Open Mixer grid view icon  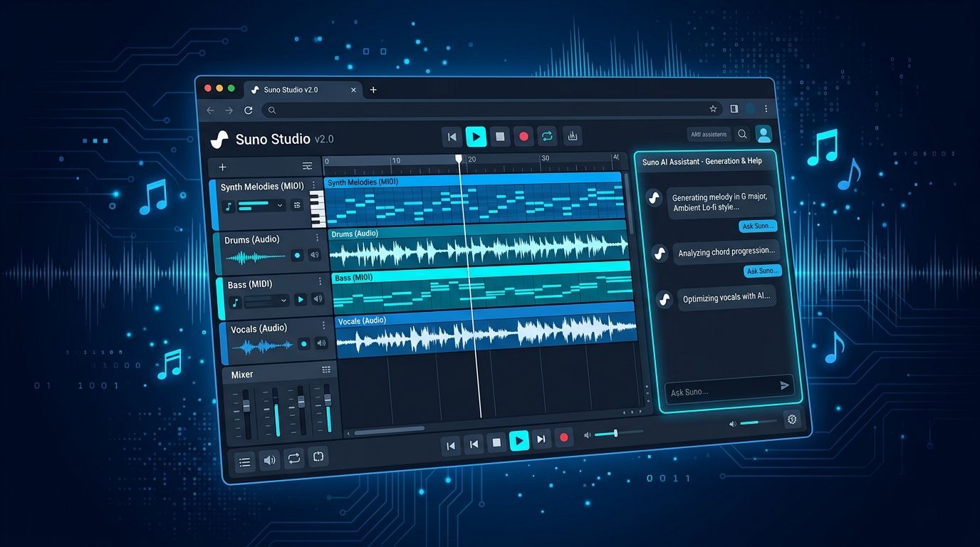coord(326,370)
